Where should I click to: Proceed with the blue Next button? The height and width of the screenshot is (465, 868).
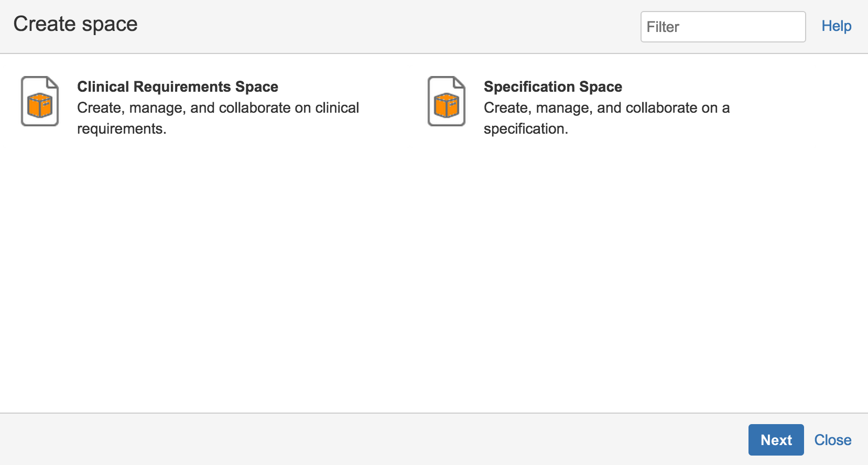[776, 440]
